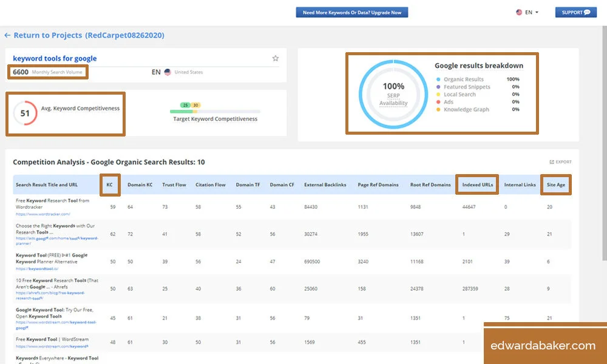607x364 pixels.
Task: Click the back arrow next to Return to Projects
Action: (x=7, y=35)
